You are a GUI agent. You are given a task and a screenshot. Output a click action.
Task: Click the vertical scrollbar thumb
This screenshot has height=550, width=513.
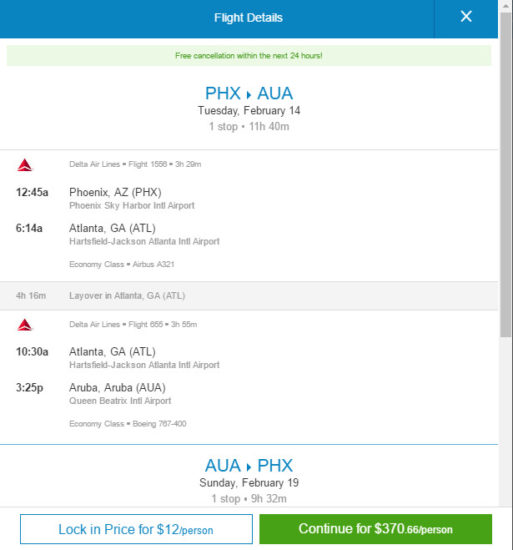tap(505, 175)
